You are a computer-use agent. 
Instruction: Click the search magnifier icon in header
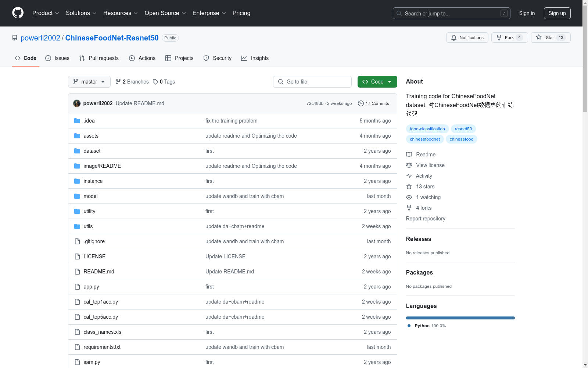click(399, 13)
